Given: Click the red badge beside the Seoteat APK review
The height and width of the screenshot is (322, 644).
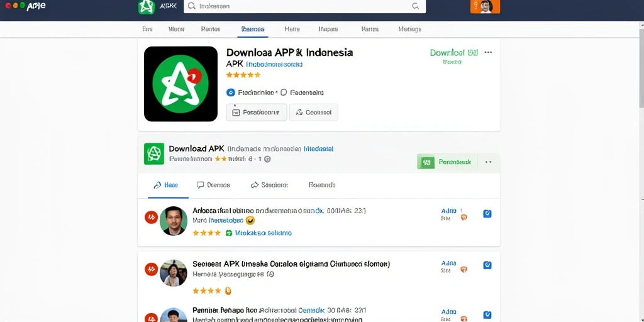Looking at the screenshot, I should pos(151,269).
